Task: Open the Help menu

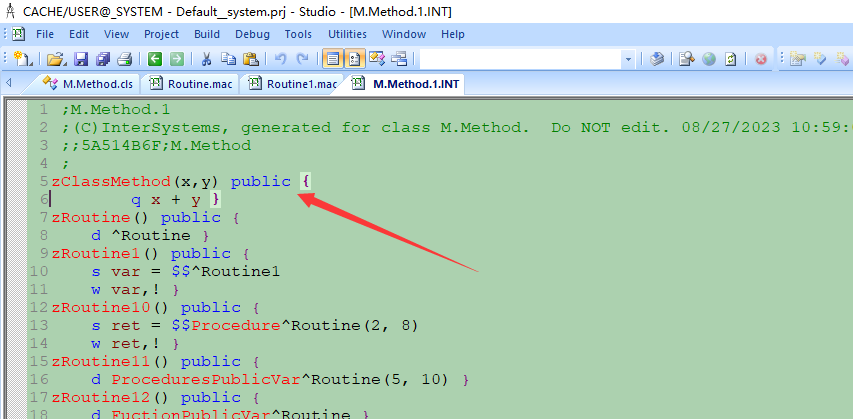Action: [453, 34]
